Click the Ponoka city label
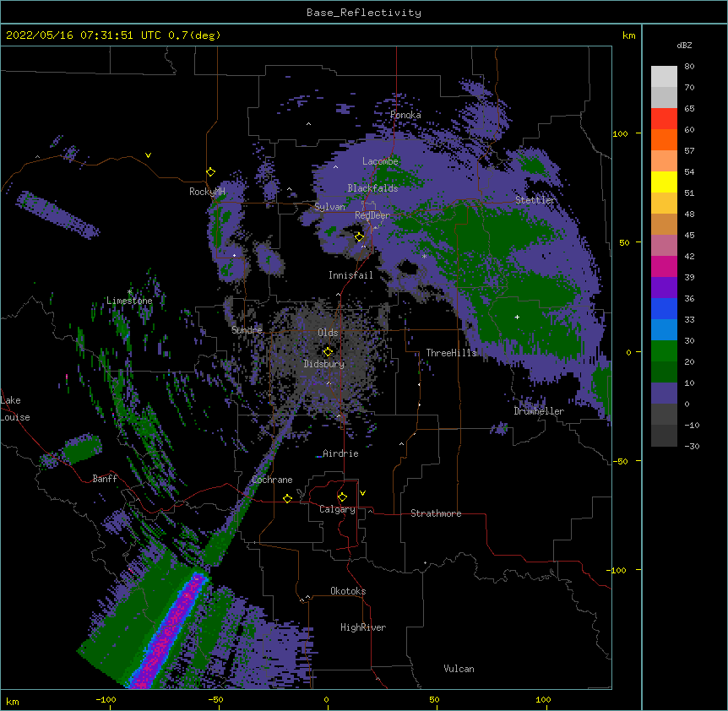Image resolution: width=728 pixels, height=711 pixels. click(x=405, y=115)
